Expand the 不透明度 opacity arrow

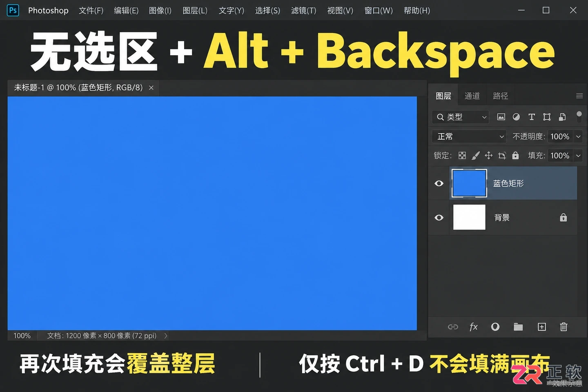point(578,136)
